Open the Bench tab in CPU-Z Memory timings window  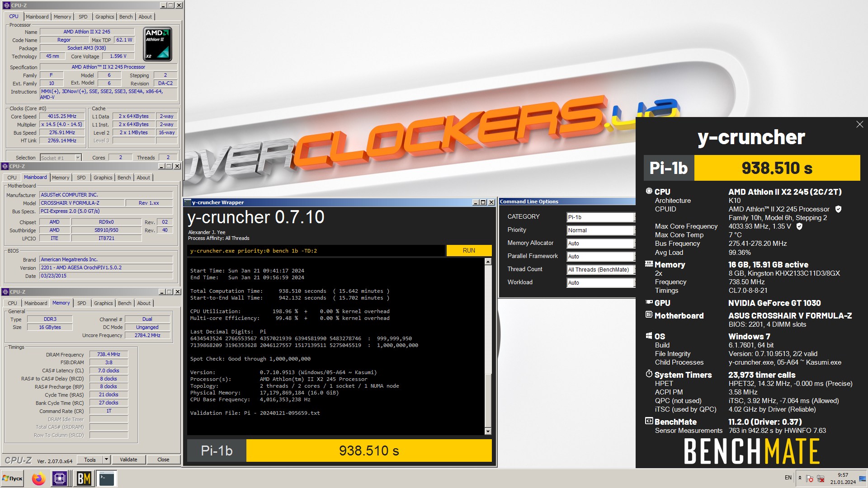(124, 303)
